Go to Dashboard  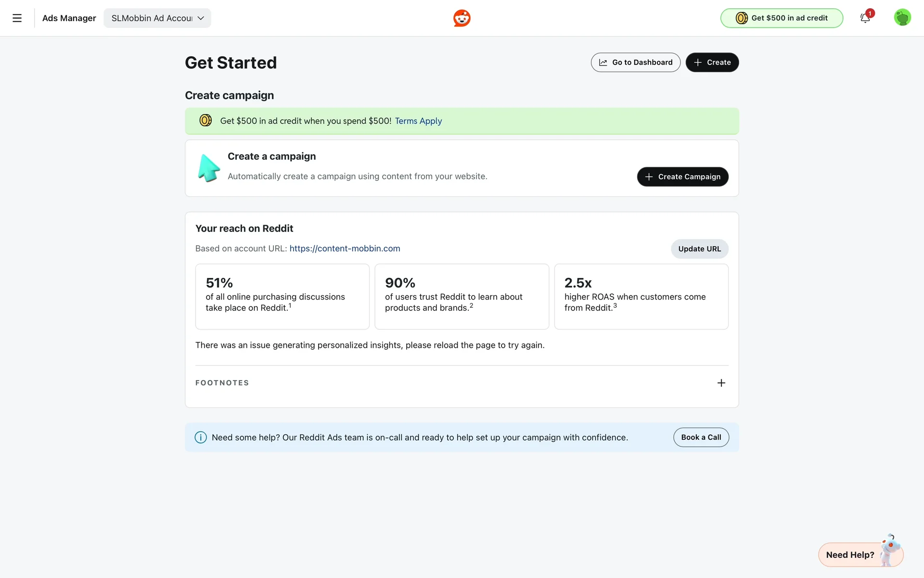point(635,63)
